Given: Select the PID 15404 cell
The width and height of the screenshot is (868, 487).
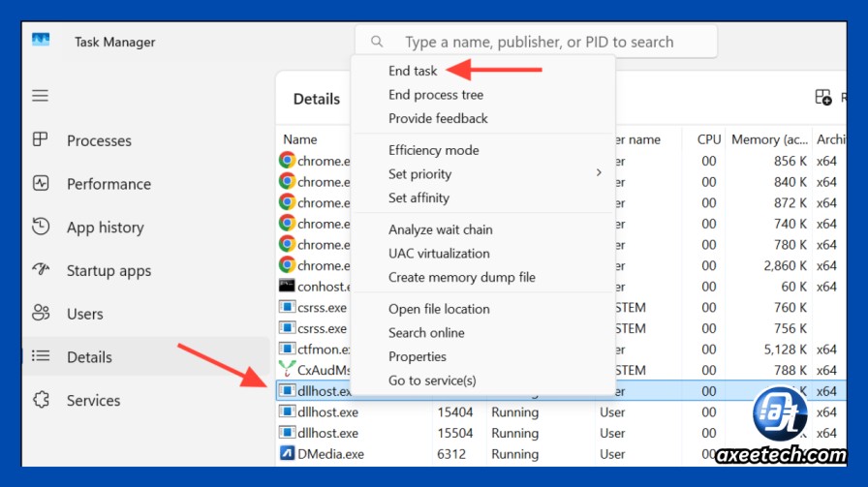Looking at the screenshot, I should (x=454, y=411).
